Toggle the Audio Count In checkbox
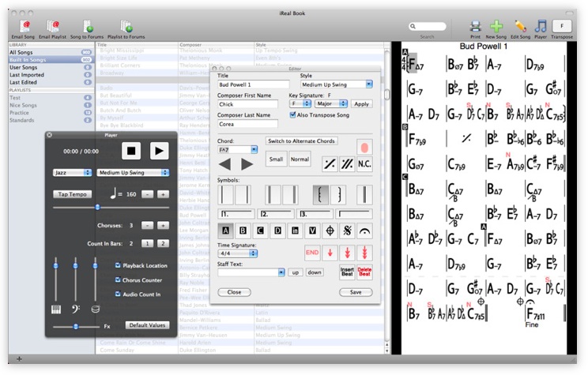Screen dimensions: 588x375 pyautogui.click(x=118, y=294)
